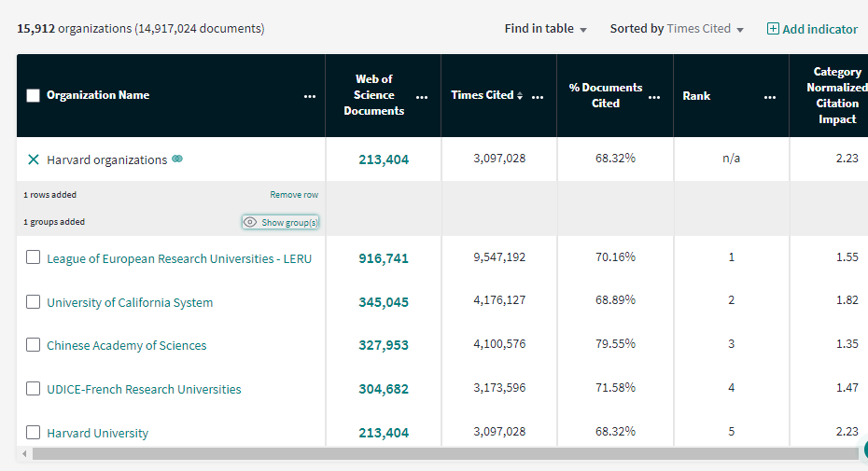
Task: Expand the Find in table dropdown
Action: (546, 29)
